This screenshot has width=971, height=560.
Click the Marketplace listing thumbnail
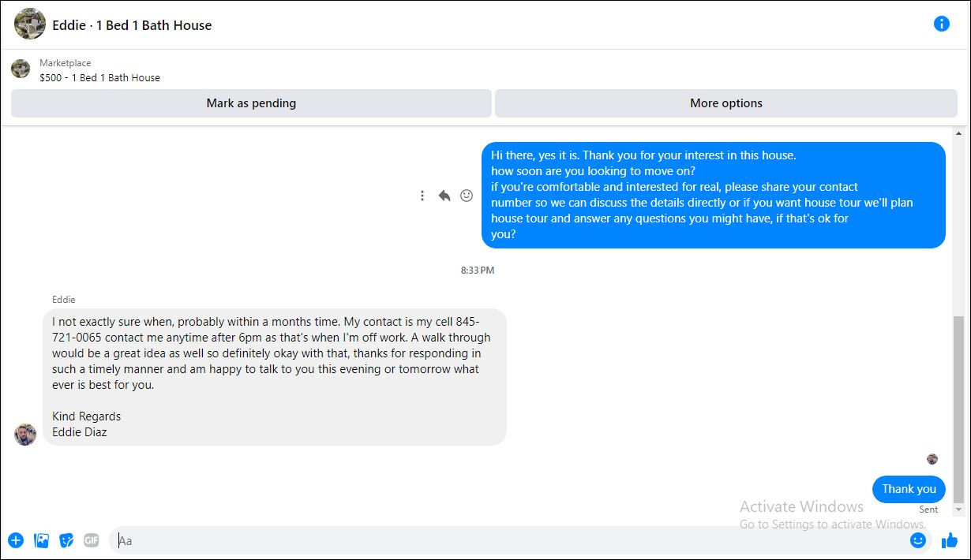21,69
